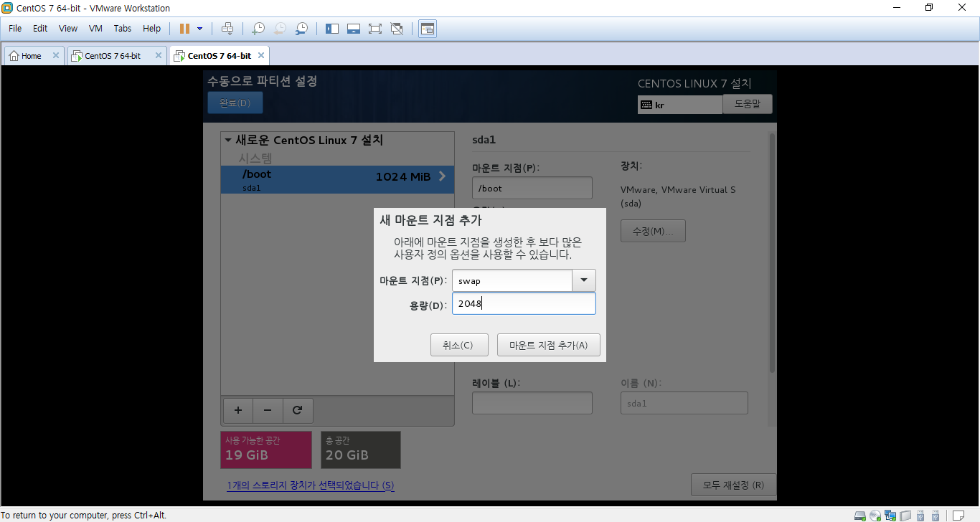Click the CD/DVD drive status icon

[875, 516]
